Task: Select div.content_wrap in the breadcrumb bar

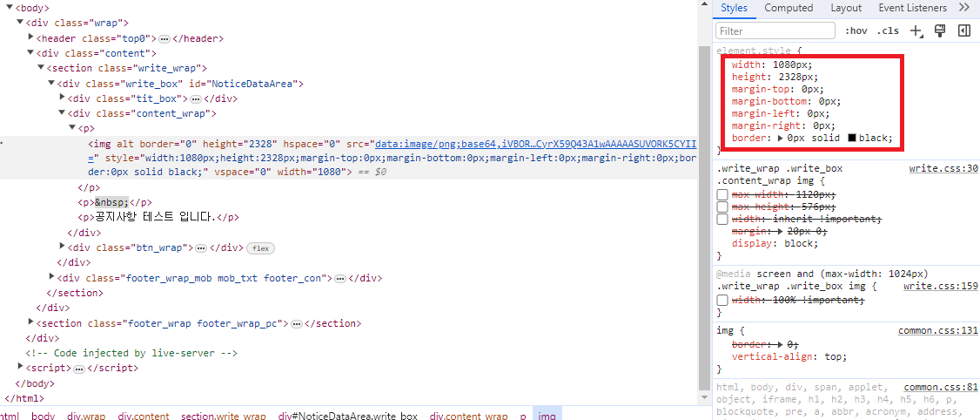Action: (468, 416)
